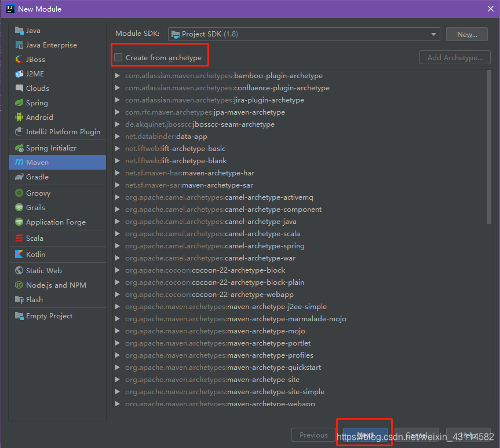Select cocoon-22-archetype-webapp row
The image size is (500, 448).
pyautogui.click(x=299, y=295)
